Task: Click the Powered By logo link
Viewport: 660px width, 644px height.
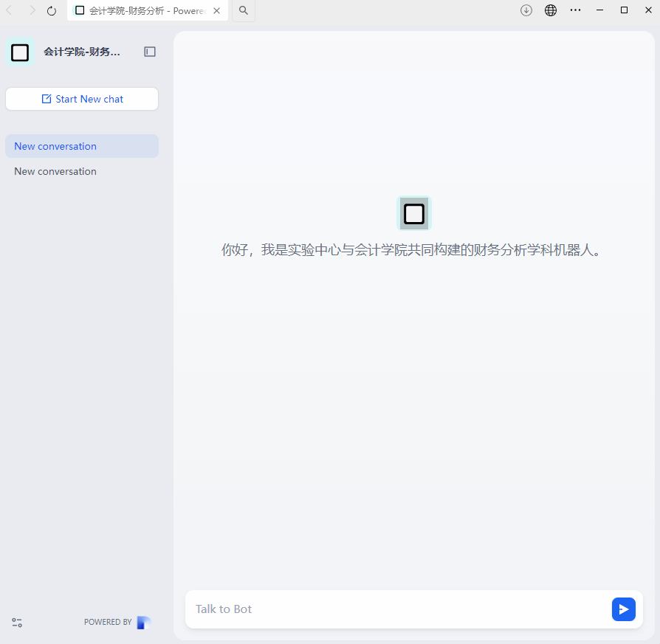Action: (x=143, y=622)
